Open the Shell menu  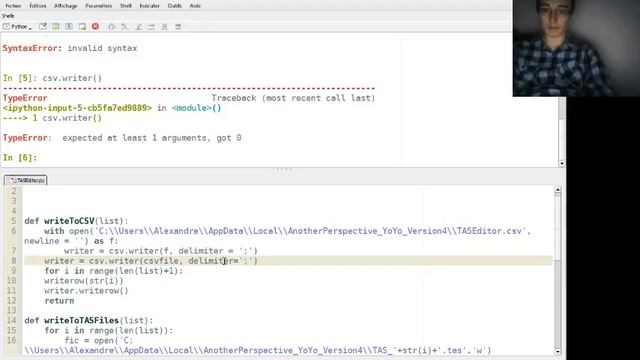click(x=126, y=6)
